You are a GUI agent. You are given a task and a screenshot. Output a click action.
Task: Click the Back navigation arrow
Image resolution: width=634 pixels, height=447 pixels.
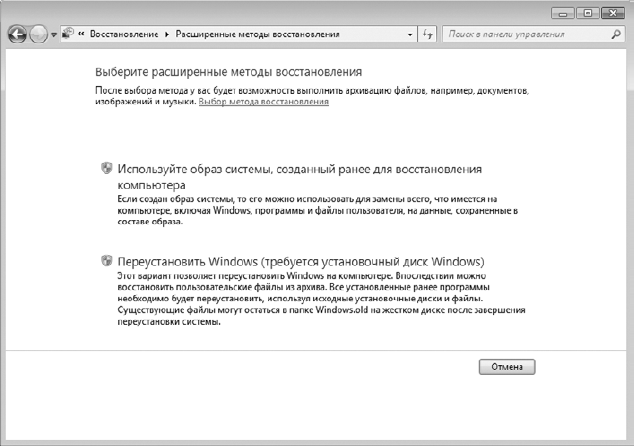(x=17, y=34)
